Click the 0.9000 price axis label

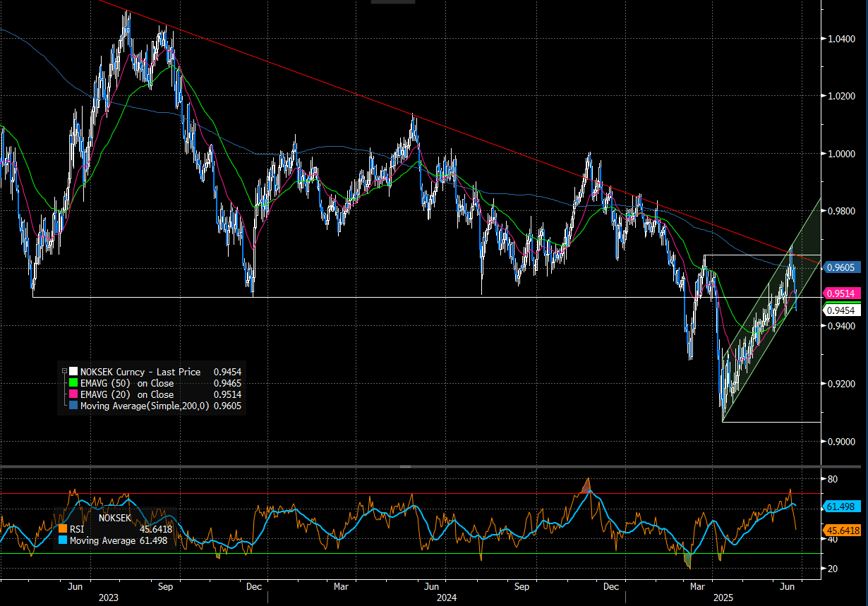click(x=841, y=442)
